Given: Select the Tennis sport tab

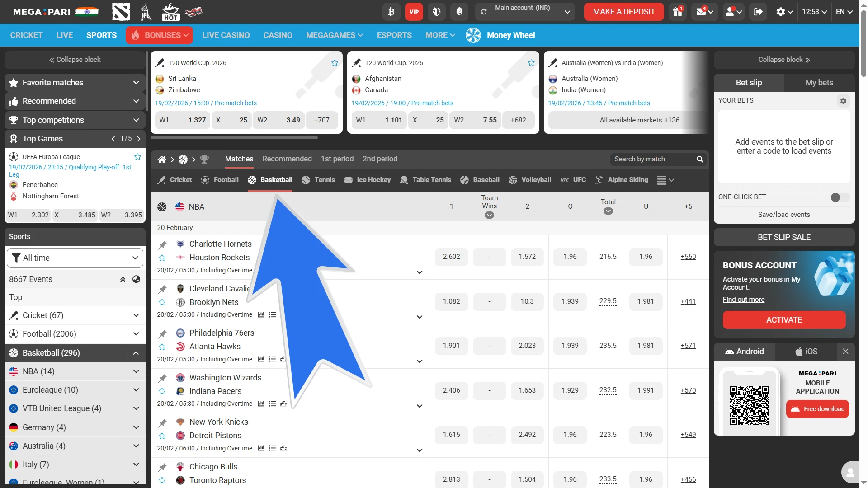Looking at the screenshot, I should (318, 180).
